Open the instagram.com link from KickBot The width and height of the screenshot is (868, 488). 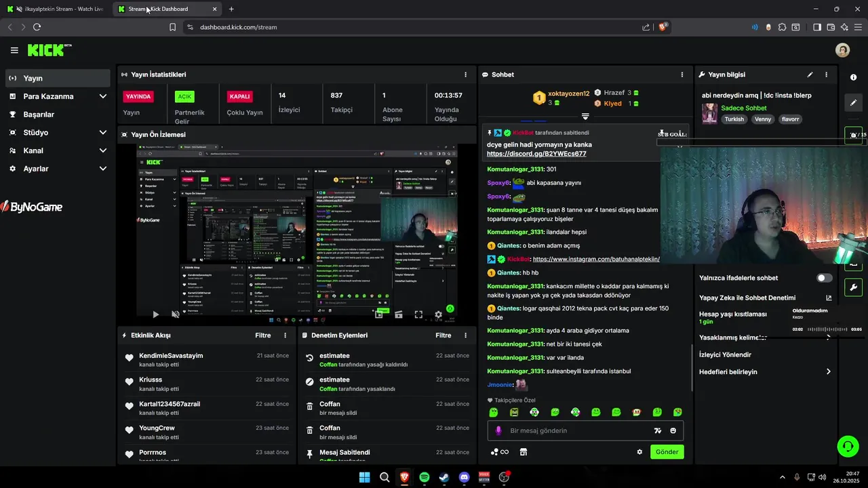click(596, 259)
